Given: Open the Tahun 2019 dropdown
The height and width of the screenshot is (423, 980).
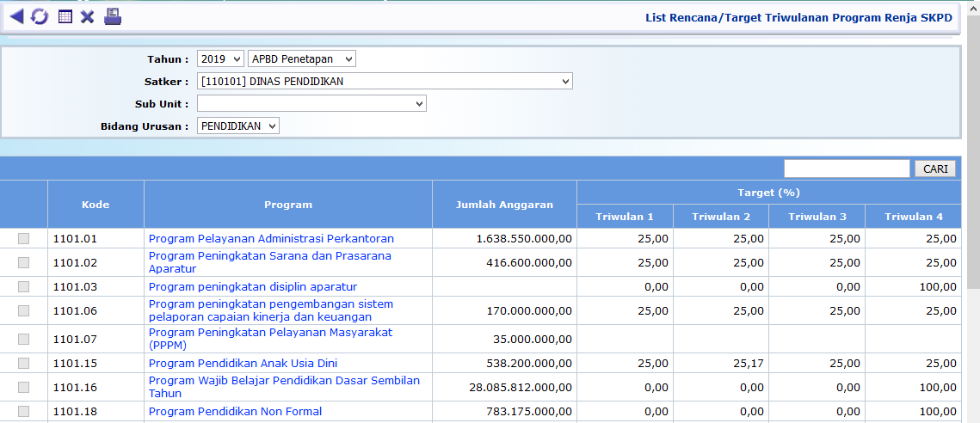Looking at the screenshot, I should tap(220, 59).
